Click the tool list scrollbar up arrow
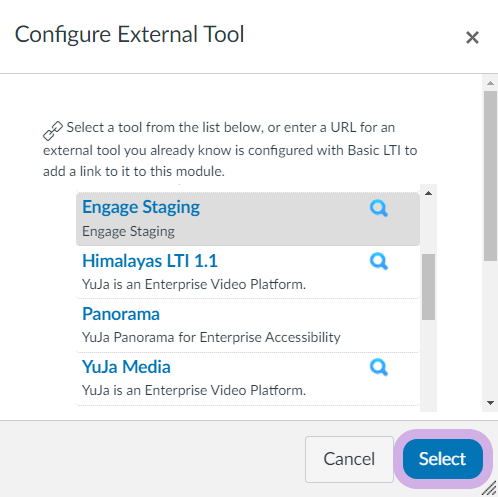 click(428, 193)
